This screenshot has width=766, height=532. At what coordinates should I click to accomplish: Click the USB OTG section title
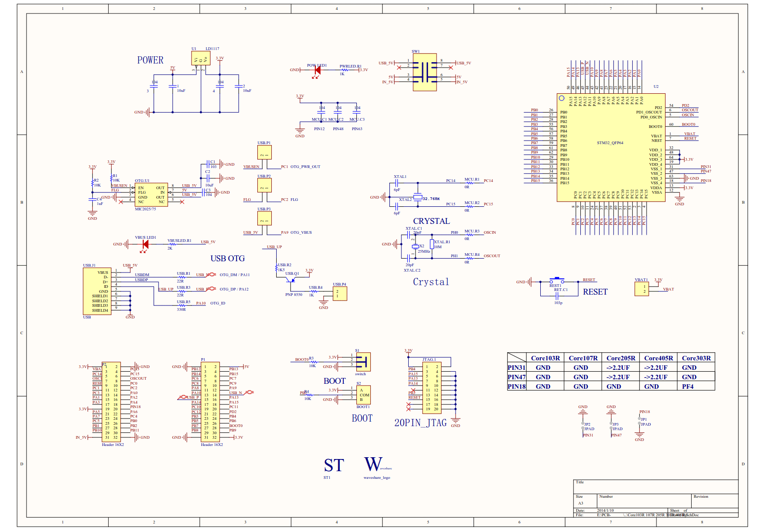228,259
